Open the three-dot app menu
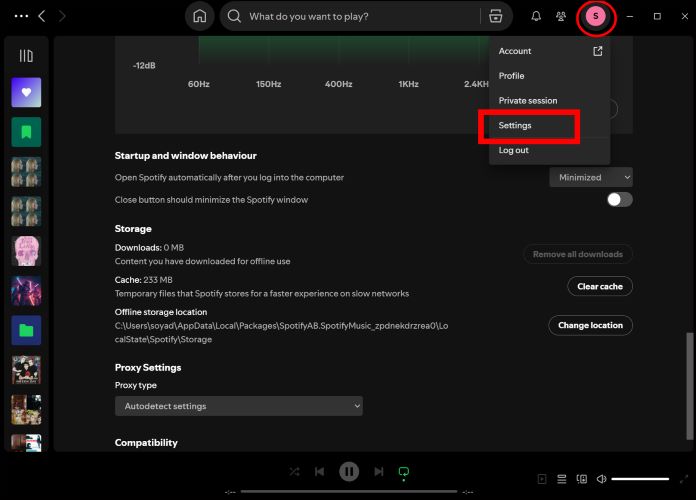696x500 pixels. [21, 16]
